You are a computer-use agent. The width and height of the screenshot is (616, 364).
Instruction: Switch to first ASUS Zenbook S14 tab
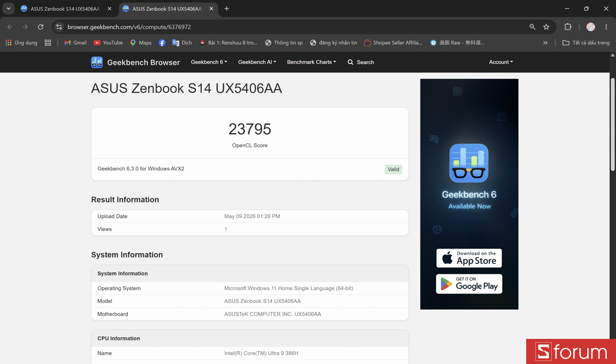tap(66, 9)
